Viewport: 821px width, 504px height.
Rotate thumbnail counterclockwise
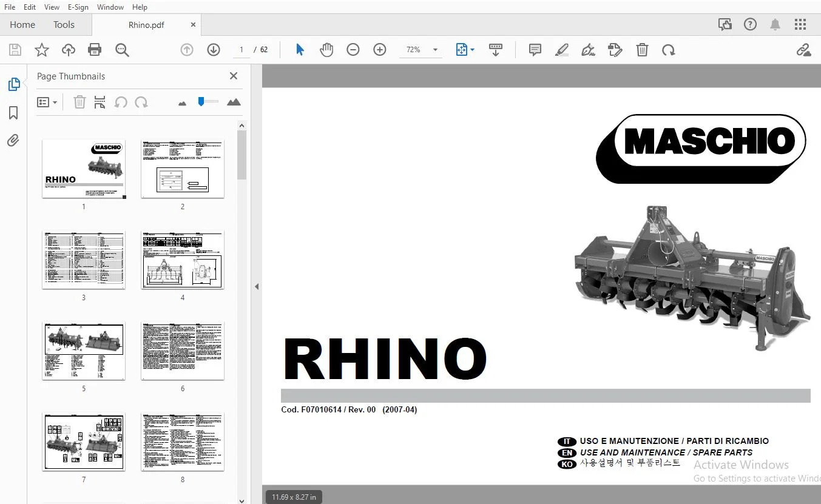click(x=121, y=102)
